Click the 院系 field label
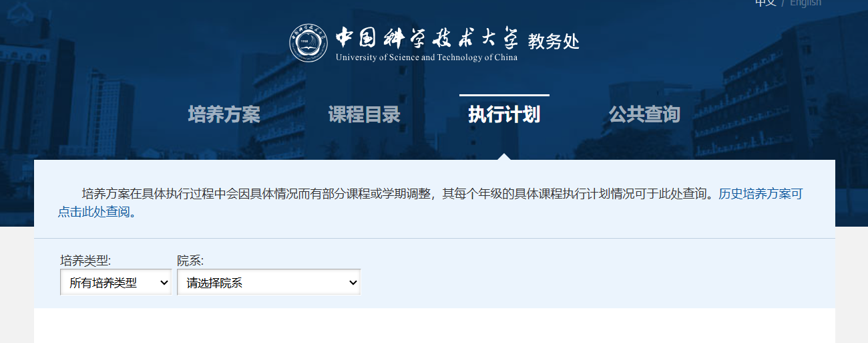Viewport: 868px width, 343px height. tap(190, 261)
